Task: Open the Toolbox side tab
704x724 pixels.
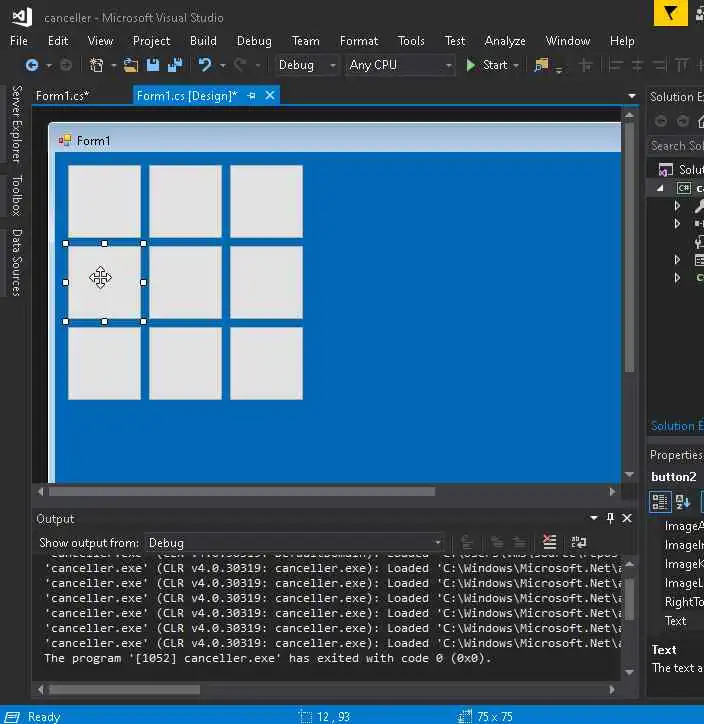Action: [16, 195]
